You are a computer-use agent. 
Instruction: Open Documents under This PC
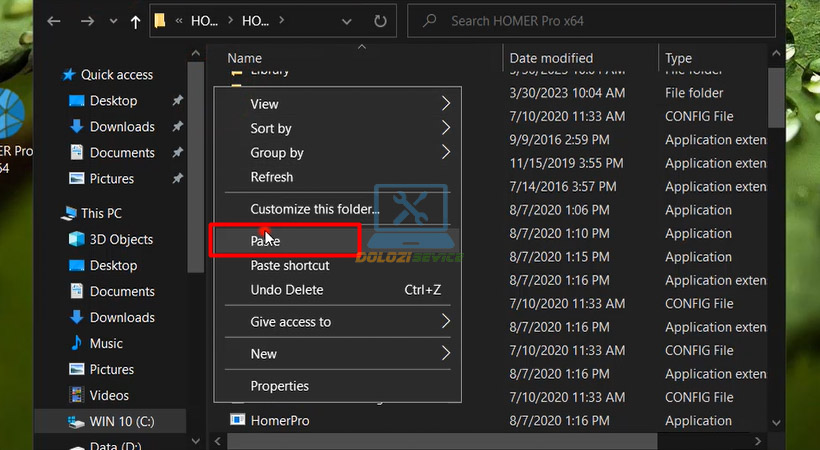tap(122, 291)
